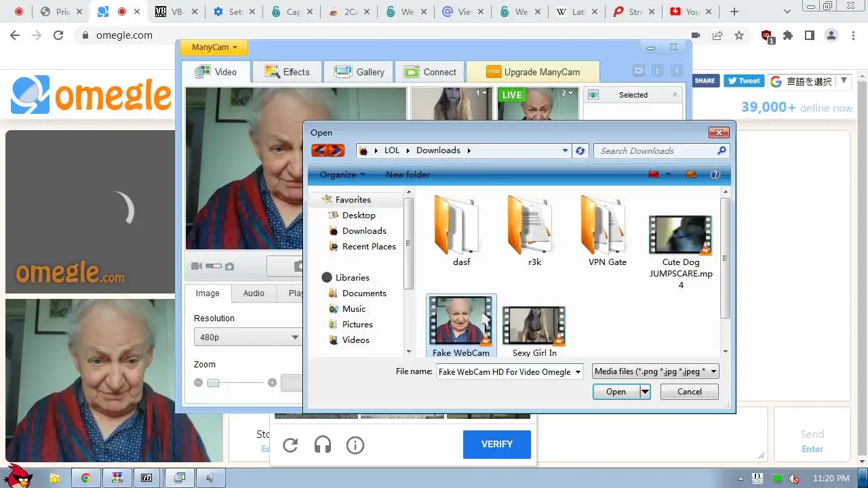
Task: Click the search magnifier icon in dialog
Action: click(722, 150)
